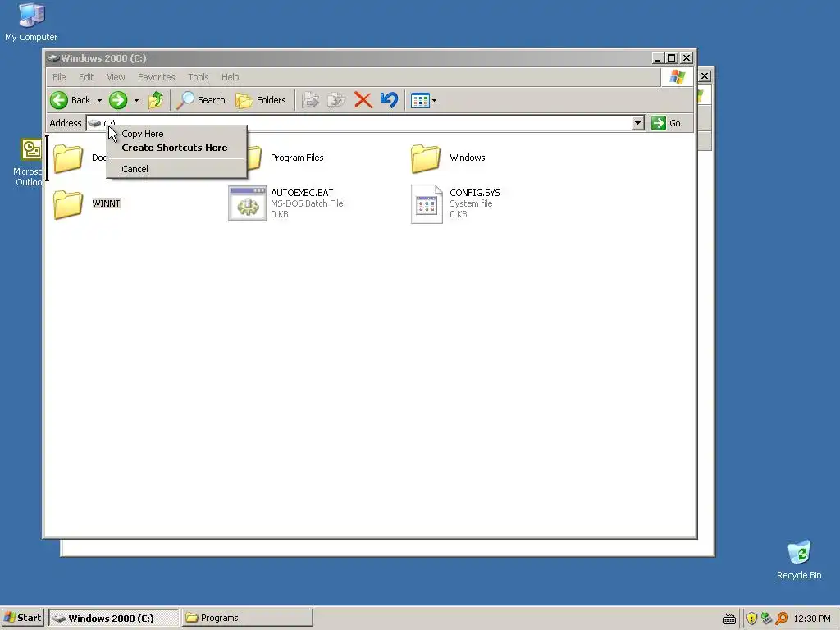The image size is (840, 630).
Task: Click the red Delete X icon
Action: (363, 100)
